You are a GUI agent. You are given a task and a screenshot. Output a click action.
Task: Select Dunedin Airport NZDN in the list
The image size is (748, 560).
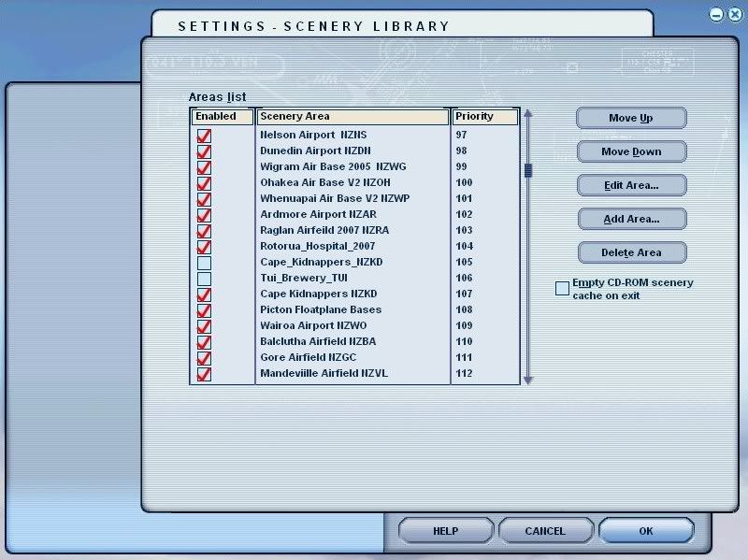tap(315, 151)
